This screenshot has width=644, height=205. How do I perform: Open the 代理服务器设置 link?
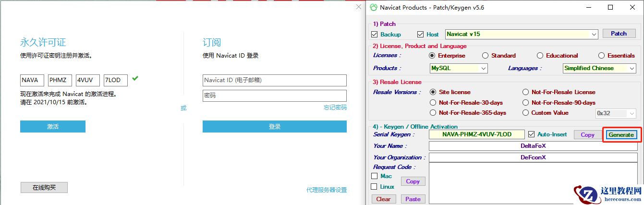pos(327,190)
